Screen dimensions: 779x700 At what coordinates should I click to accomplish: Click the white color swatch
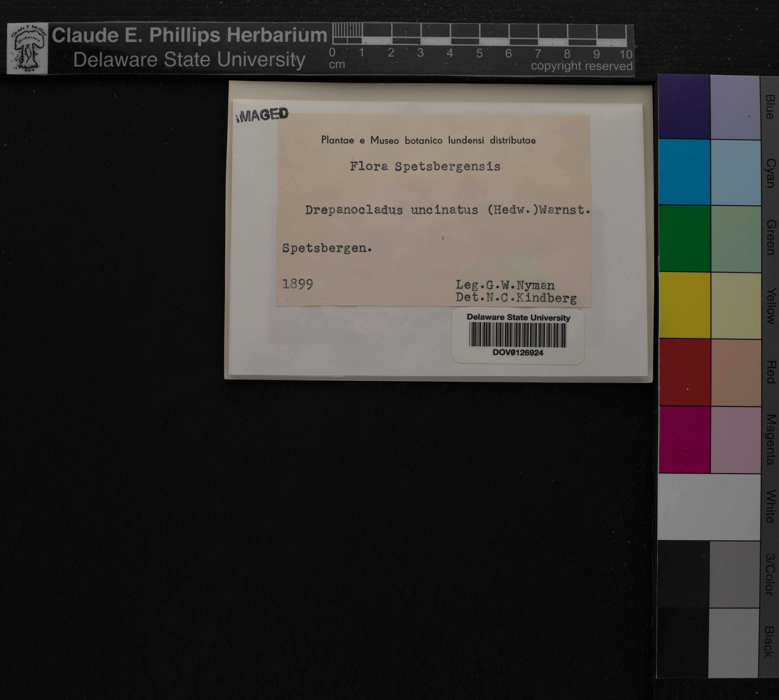point(709,507)
